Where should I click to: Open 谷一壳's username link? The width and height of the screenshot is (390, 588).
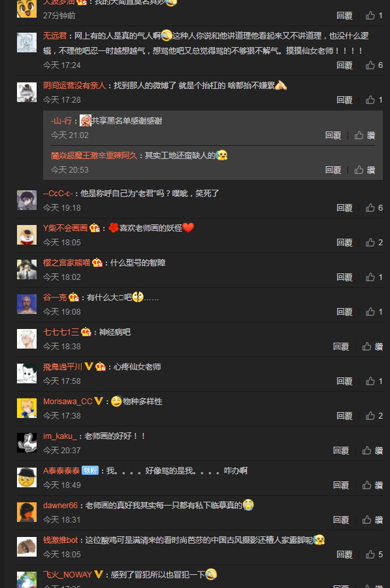(x=55, y=298)
